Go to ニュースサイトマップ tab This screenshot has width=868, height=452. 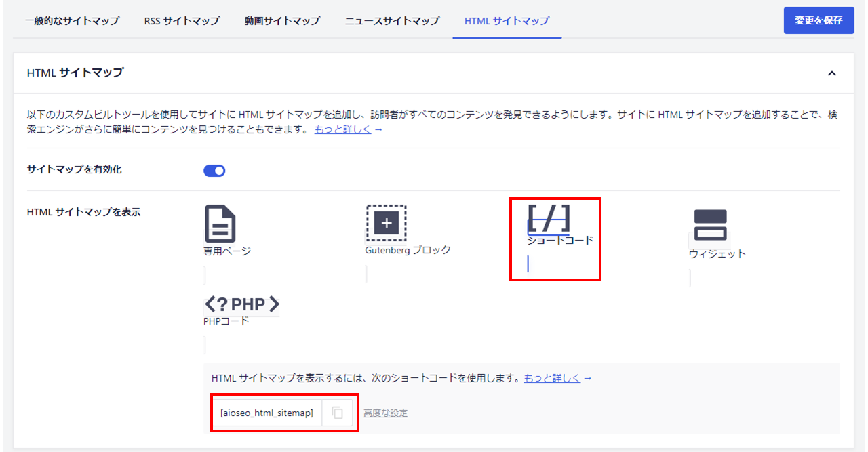coord(392,21)
